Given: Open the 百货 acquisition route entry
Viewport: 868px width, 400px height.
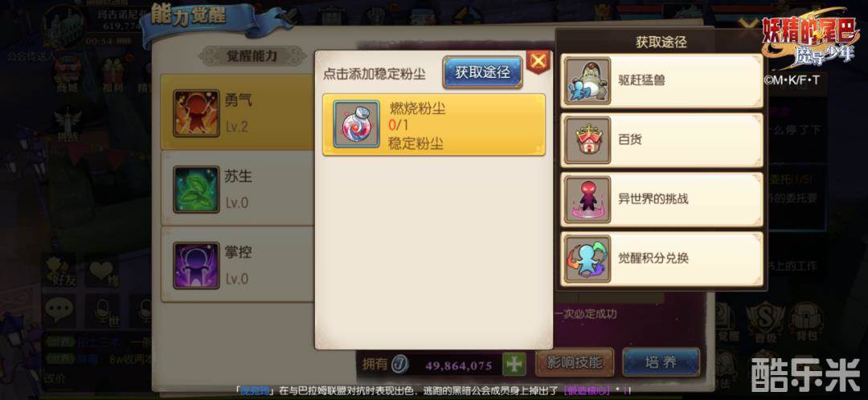Looking at the screenshot, I should 662,140.
